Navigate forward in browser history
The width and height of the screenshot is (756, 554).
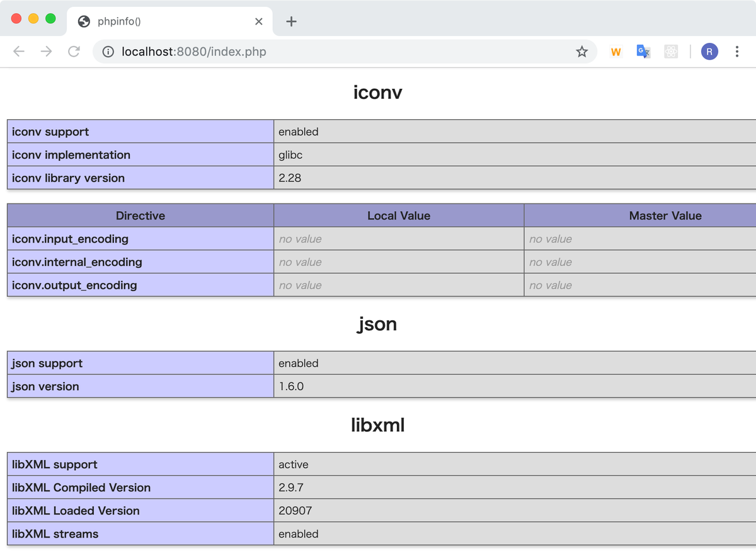click(x=46, y=52)
